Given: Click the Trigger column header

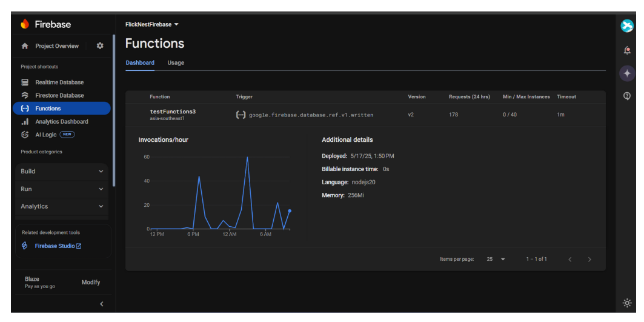Looking at the screenshot, I should [x=244, y=96].
